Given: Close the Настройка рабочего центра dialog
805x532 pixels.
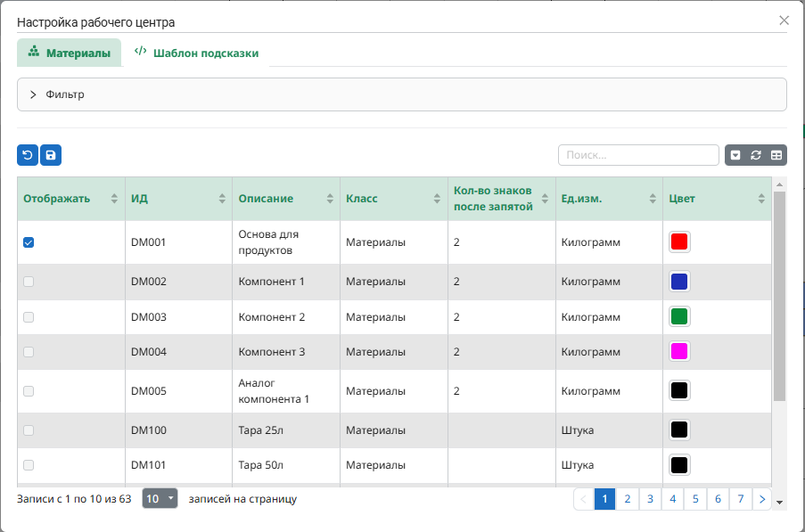Looking at the screenshot, I should (784, 20).
